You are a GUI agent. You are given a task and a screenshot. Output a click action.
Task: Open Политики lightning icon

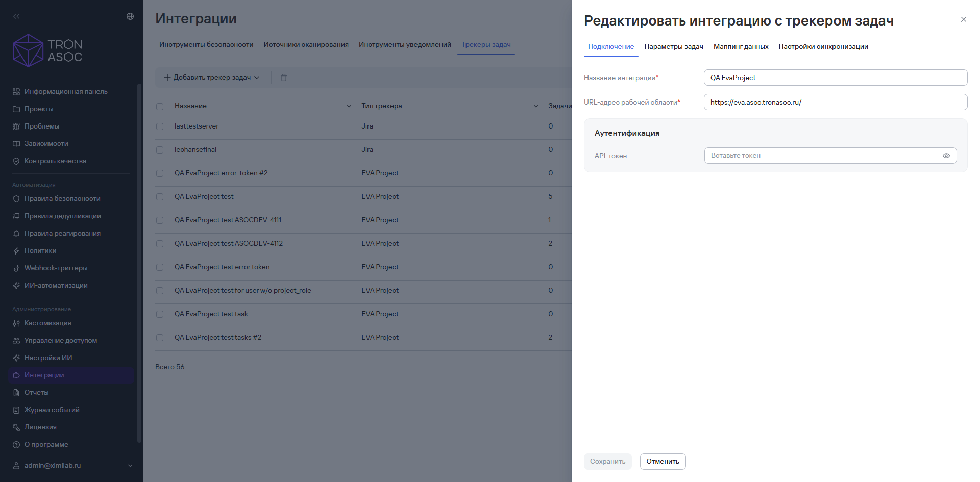tap(16, 251)
